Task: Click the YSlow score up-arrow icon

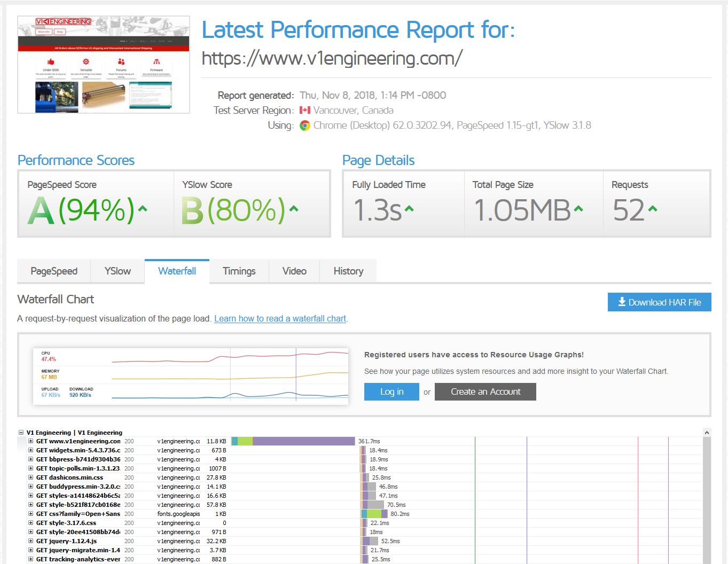Action: click(294, 209)
